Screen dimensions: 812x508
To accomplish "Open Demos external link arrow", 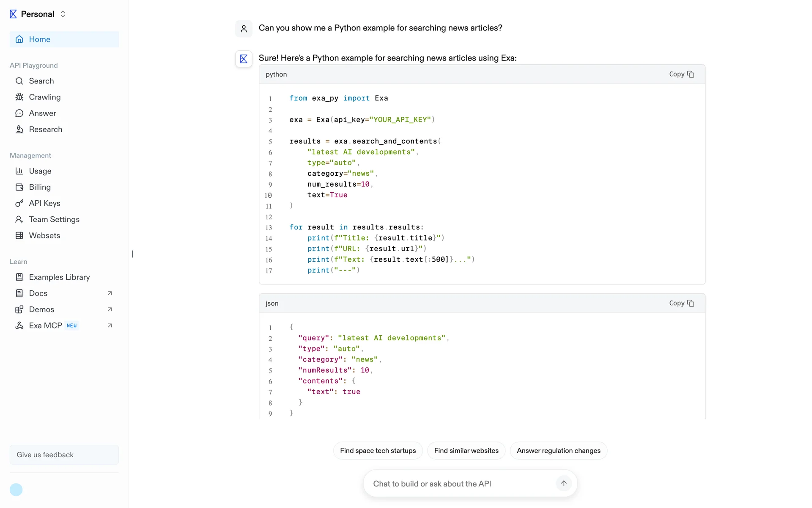I will (110, 309).
